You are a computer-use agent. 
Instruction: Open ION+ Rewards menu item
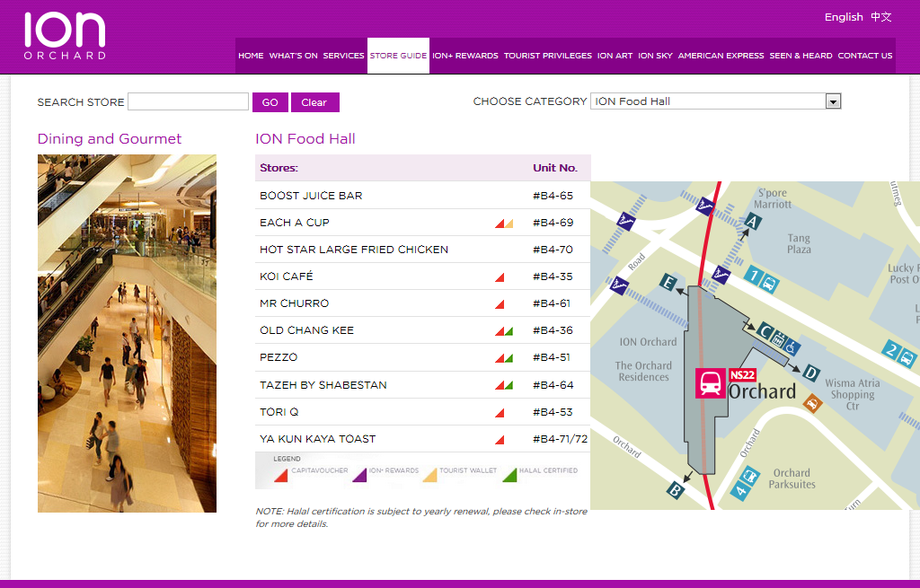coord(465,56)
